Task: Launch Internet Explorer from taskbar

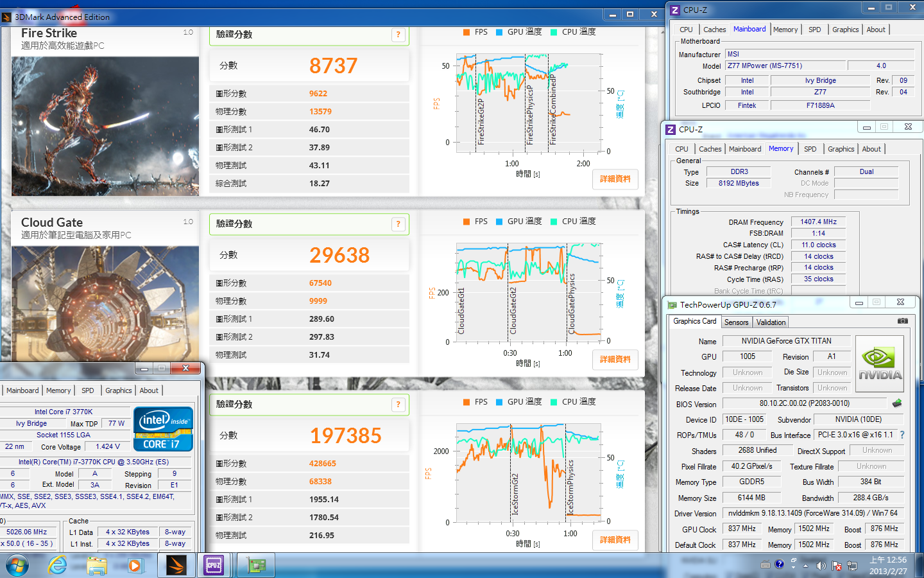Action: tap(58, 565)
